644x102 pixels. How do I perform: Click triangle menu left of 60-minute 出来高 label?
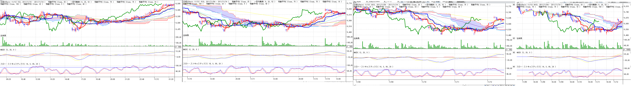tap(514, 38)
